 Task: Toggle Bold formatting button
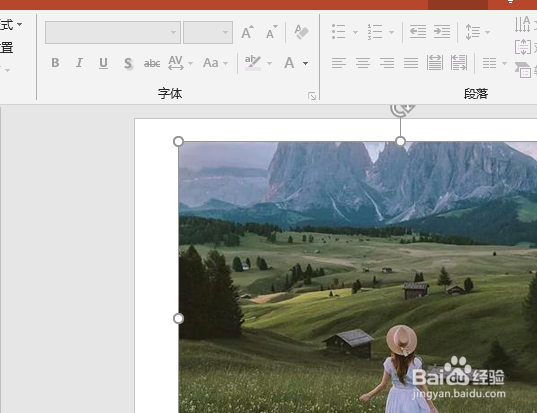pos(55,63)
